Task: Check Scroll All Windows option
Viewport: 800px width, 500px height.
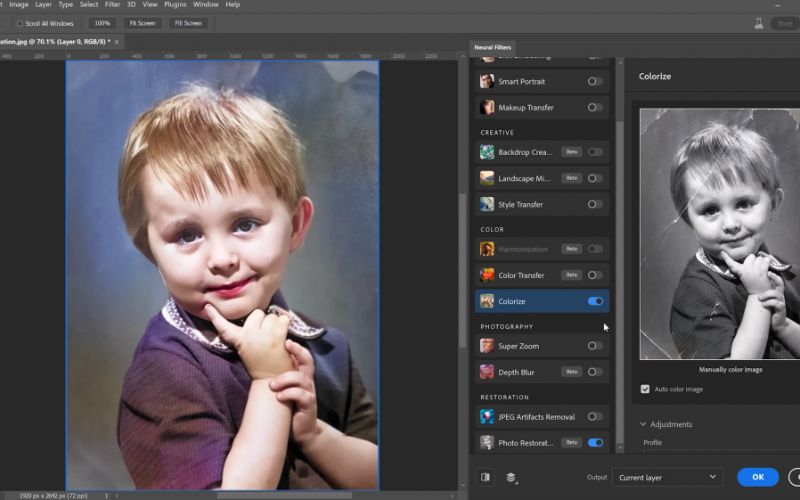Action: pos(20,23)
